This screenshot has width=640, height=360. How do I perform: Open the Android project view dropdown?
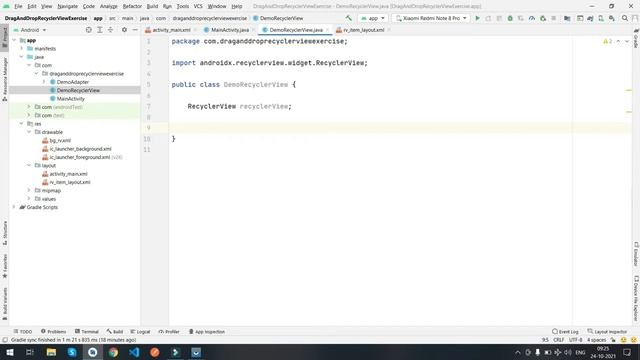(x=30, y=30)
